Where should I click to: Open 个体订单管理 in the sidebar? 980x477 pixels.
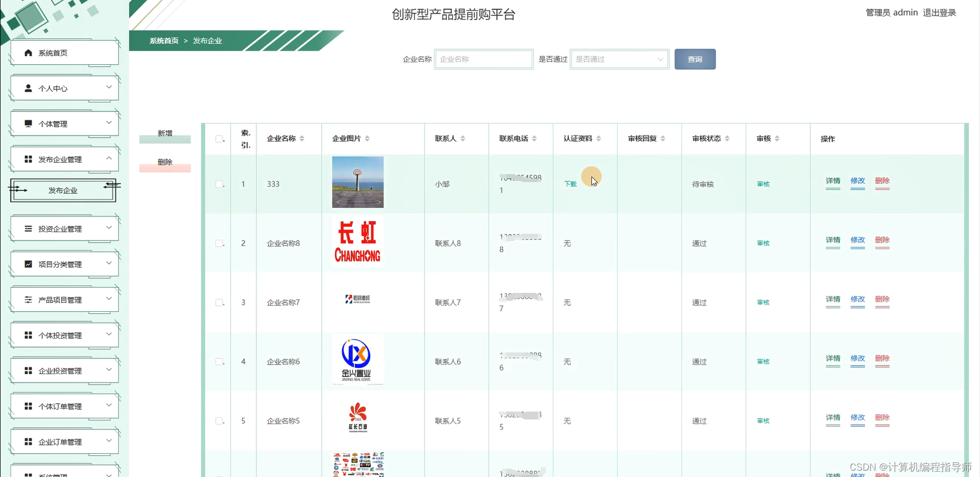(x=64, y=406)
